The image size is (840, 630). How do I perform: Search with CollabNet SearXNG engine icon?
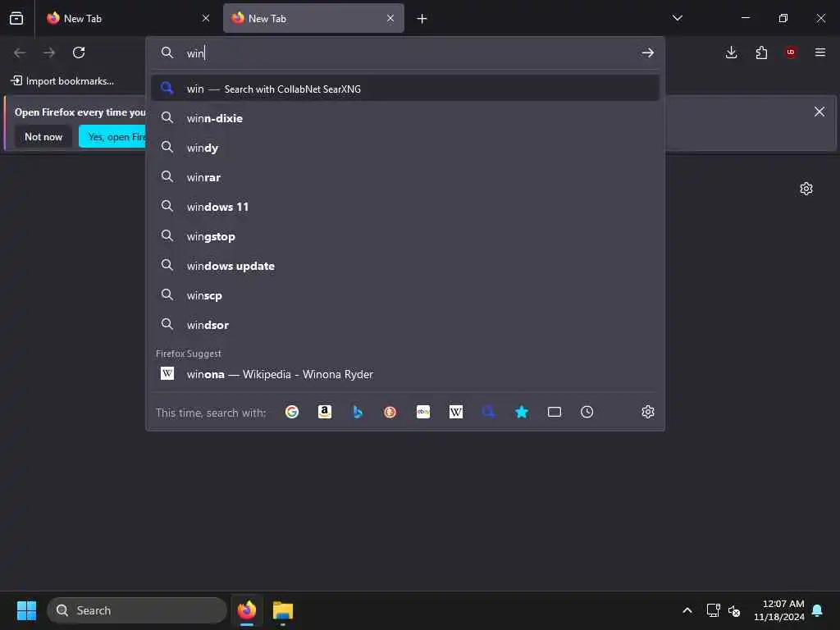pos(489,412)
